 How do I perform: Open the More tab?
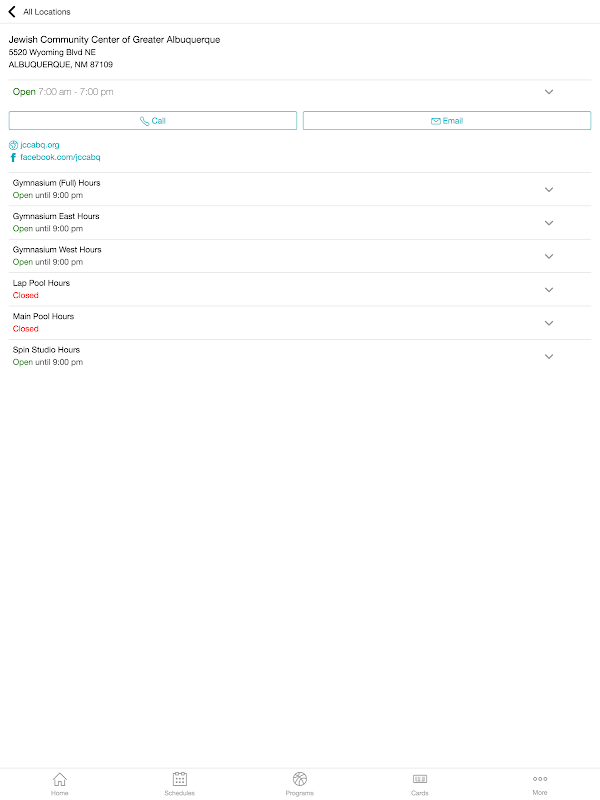[540, 784]
